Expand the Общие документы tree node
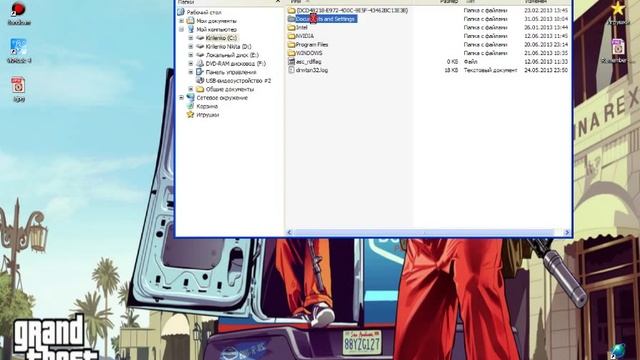This screenshot has height=360, width=640. [191, 89]
